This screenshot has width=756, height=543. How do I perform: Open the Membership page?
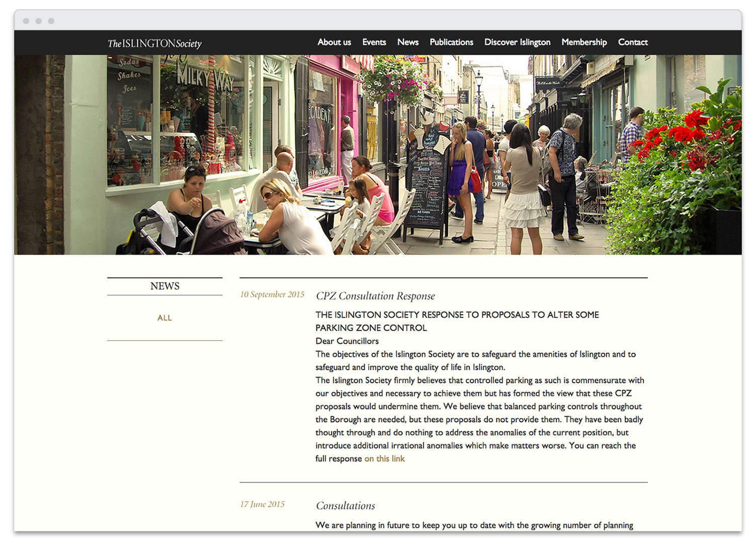(x=584, y=42)
